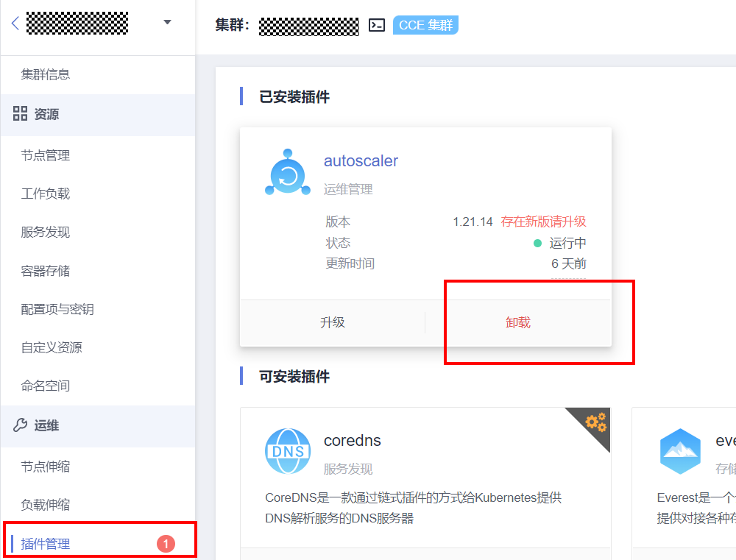Image resolution: width=736 pixels, height=560 pixels.
Task: Open the autoscaler plugin name link
Action: tap(361, 161)
